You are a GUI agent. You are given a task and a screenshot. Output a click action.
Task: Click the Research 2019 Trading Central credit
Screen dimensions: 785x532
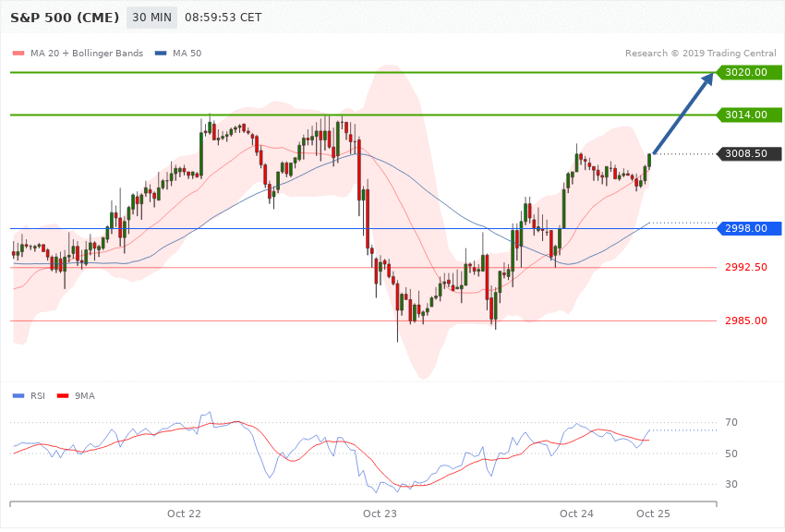(x=700, y=53)
